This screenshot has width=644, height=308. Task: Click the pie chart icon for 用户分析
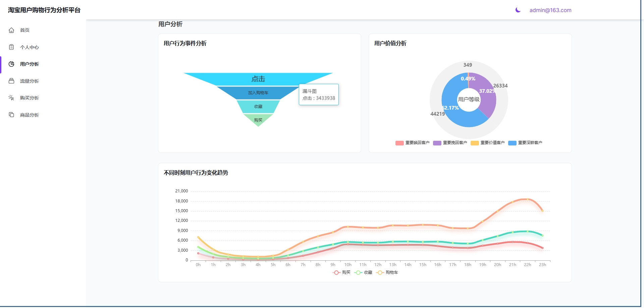tap(11, 64)
